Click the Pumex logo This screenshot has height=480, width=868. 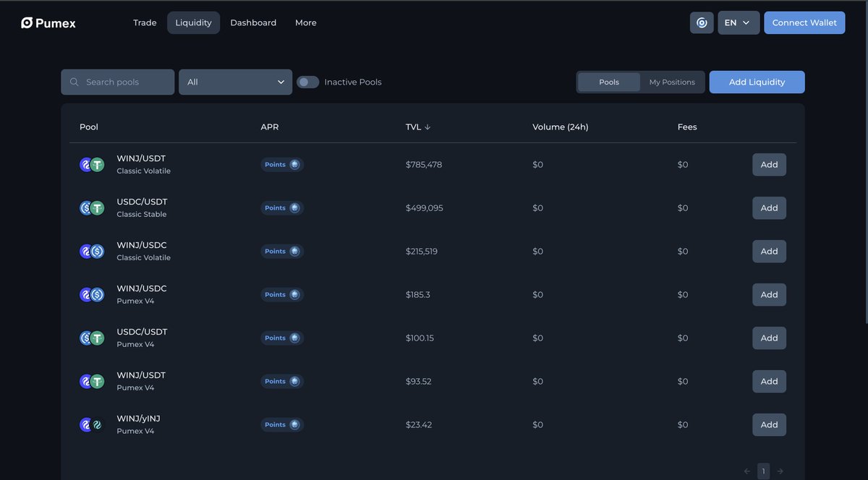click(48, 23)
